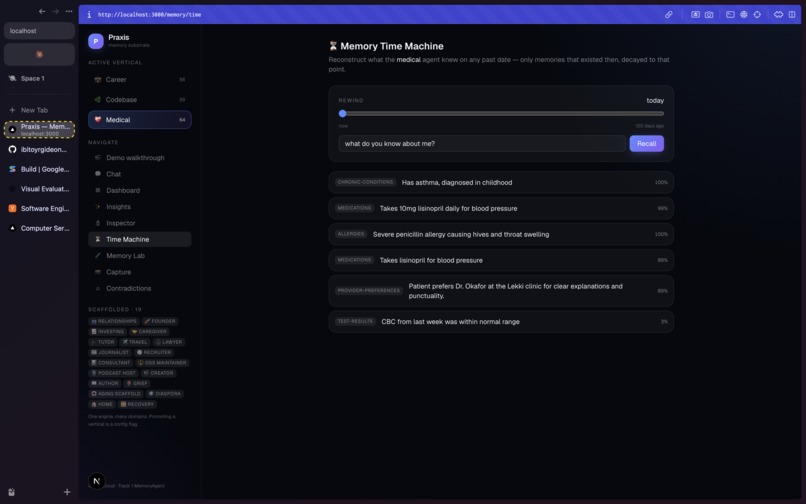Switch to Computer Ser... tab
Screen dimensions: 806x504
pos(39,228)
